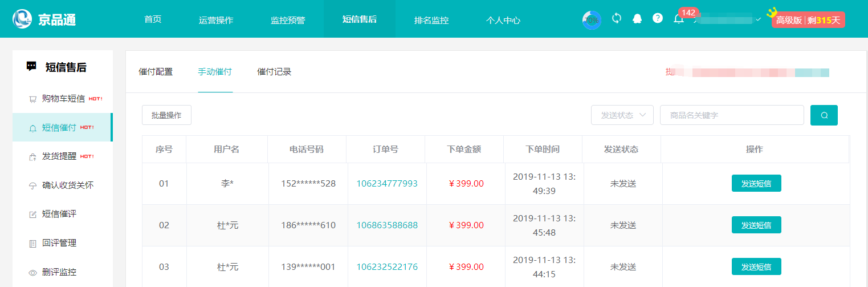Expand the 发送状态 dropdown
The height and width of the screenshot is (287, 868).
(622, 115)
